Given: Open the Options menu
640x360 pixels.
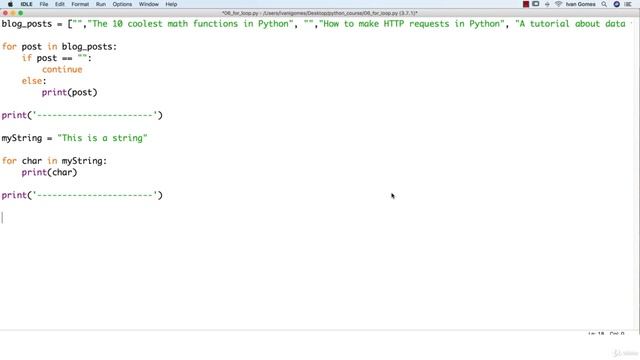Looking at the screenshot, I should tap(122, 4).
